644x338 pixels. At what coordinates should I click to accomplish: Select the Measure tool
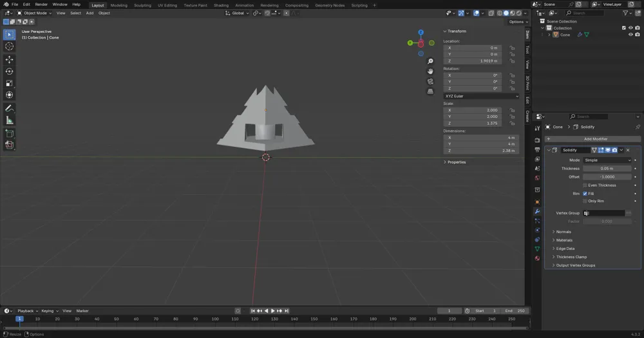[x=9, y=120]
